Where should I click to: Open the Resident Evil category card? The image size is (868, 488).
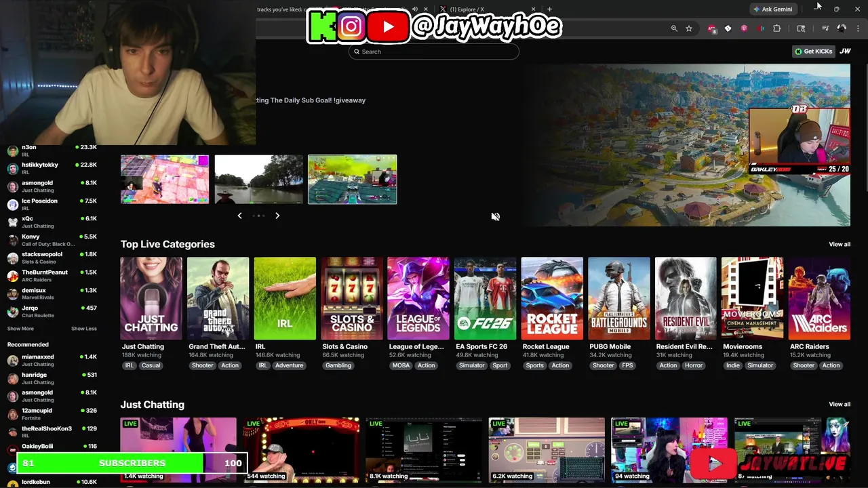point(686,298)
